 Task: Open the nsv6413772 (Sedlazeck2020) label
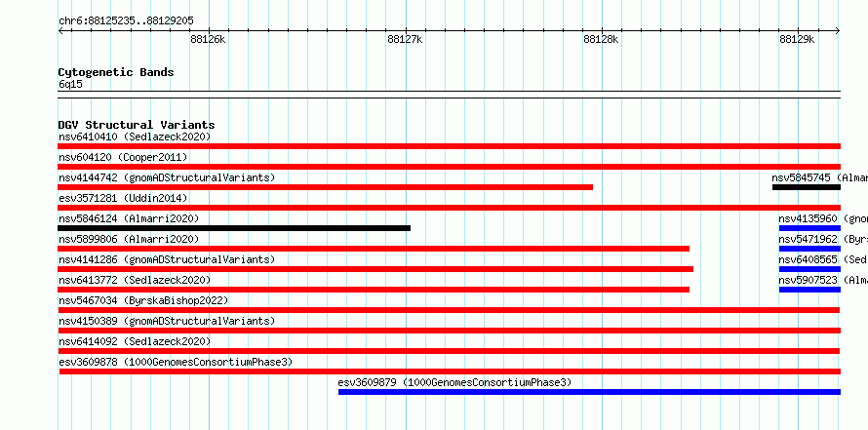[x=135, y=280]
